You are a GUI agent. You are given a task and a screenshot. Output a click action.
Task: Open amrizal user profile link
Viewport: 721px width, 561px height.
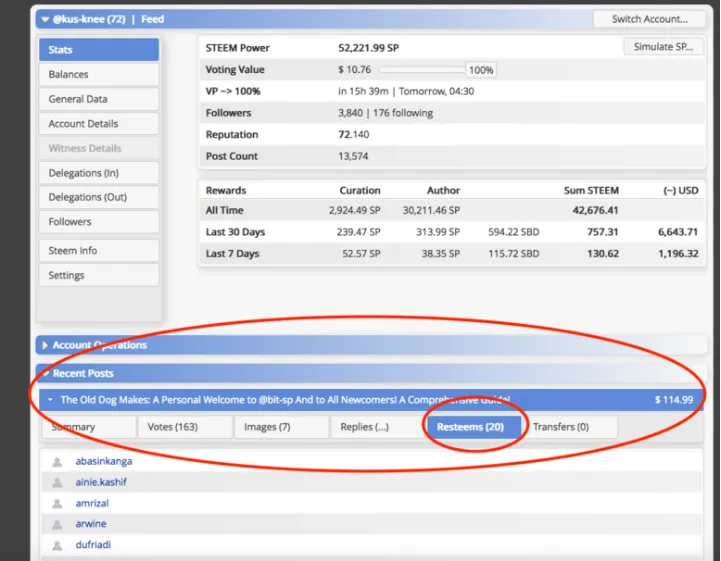[x=92, y=503]
